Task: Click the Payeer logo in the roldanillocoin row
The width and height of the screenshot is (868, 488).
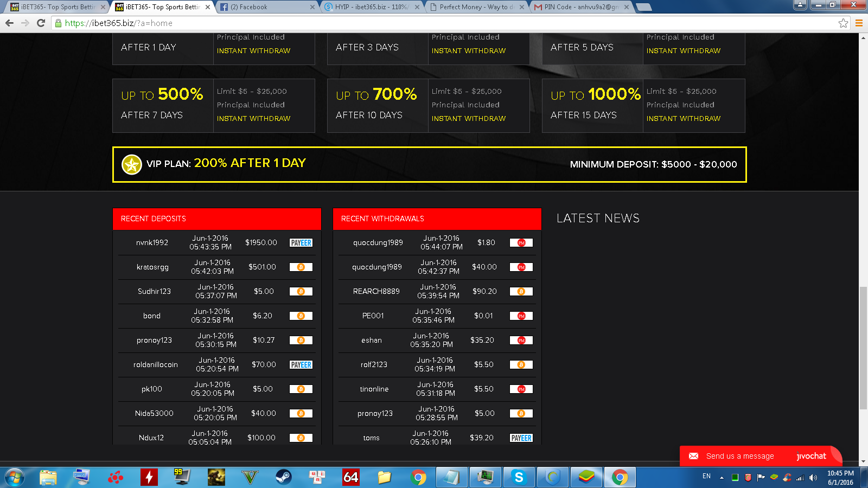Action: point(301,365)
